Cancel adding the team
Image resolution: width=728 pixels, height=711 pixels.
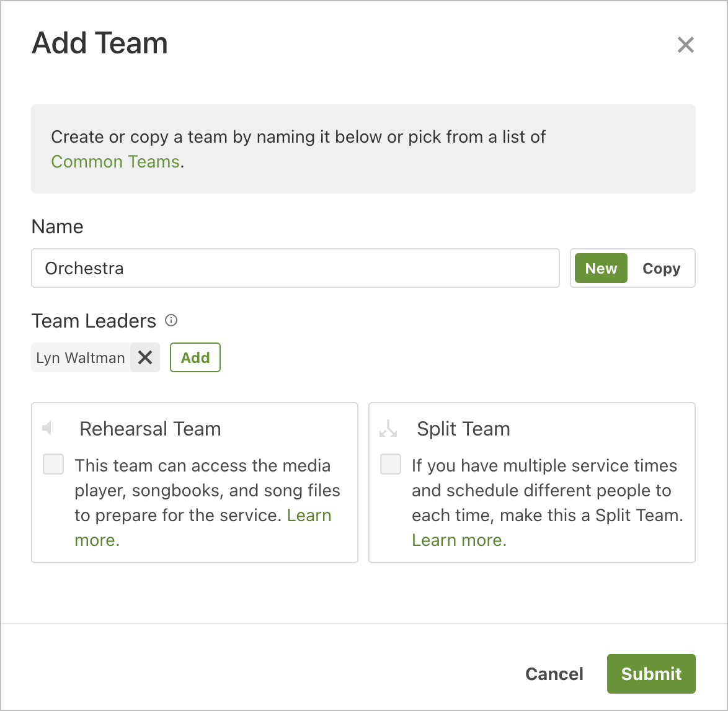tap(554, 674)
